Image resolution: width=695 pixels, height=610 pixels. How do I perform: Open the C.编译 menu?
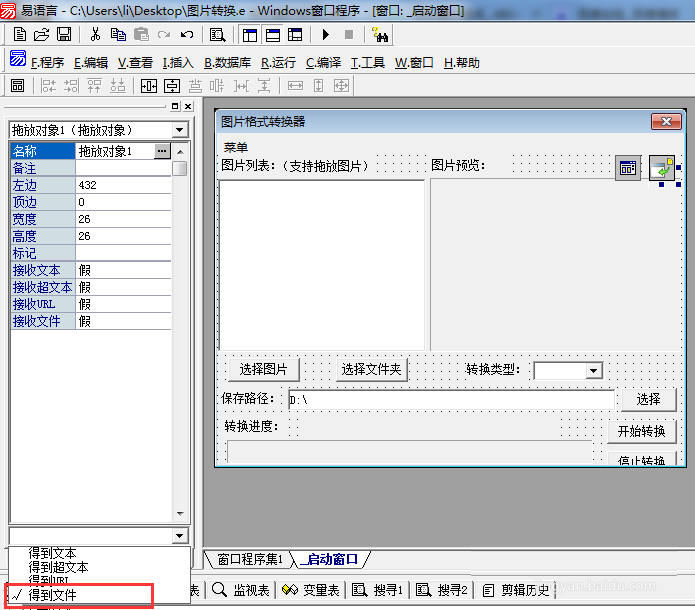(323, 62)
